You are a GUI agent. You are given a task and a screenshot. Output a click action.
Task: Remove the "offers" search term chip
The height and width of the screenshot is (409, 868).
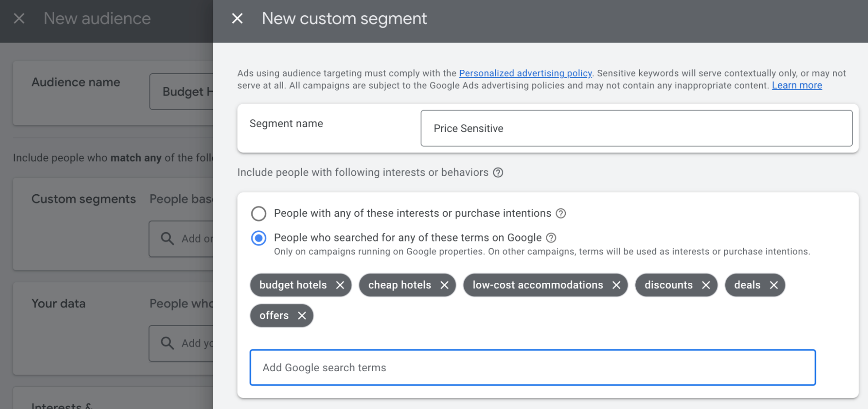point(302,315)
